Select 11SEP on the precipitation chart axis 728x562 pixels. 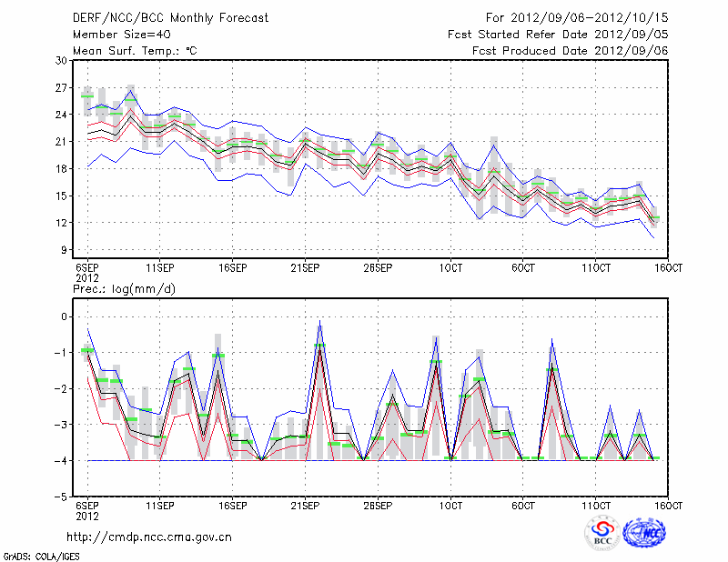coord(160,505)
